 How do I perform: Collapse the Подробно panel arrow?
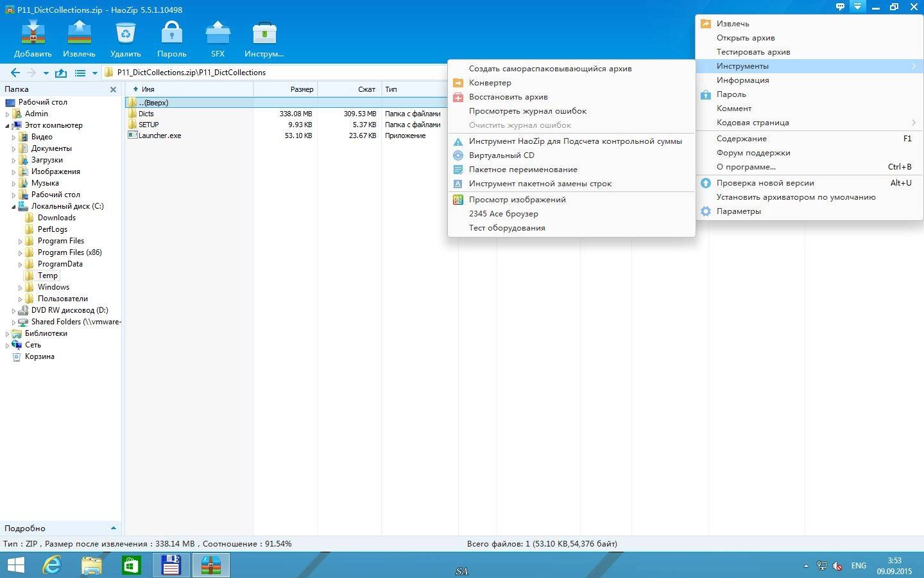click(x=114, y=528)
